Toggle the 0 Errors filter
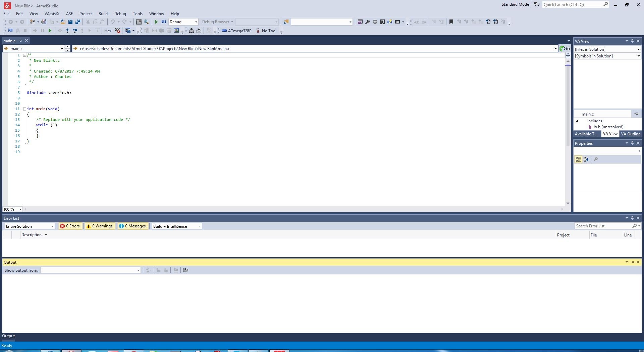The image size is (644, 352). [70, 226]
